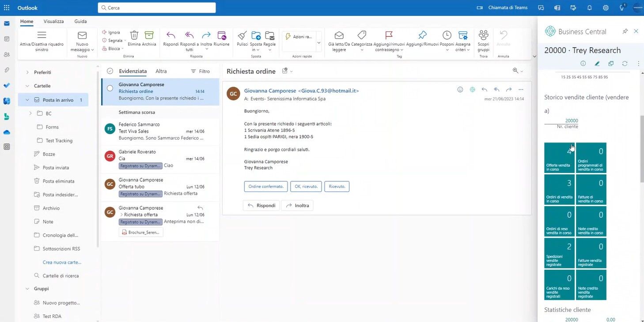
Task: Switch to the Visualizza ribbon tab
Action: pos(53,21)
